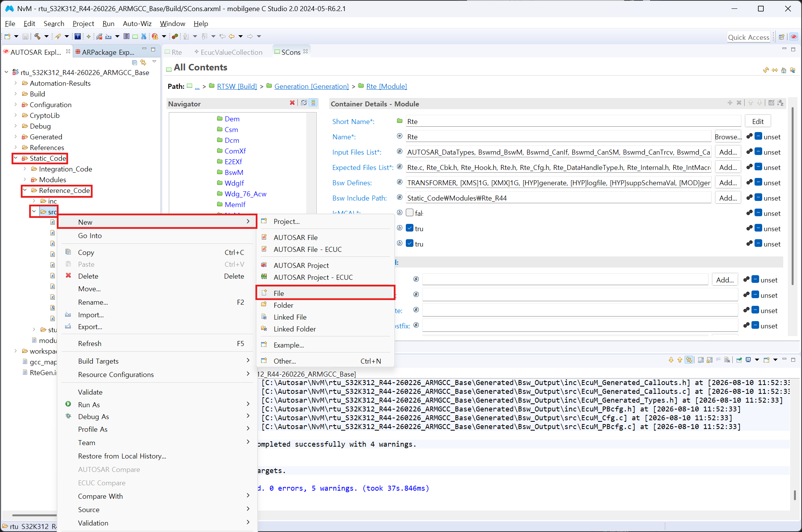Click the Short Name field containing Rte

coord(573,121)
